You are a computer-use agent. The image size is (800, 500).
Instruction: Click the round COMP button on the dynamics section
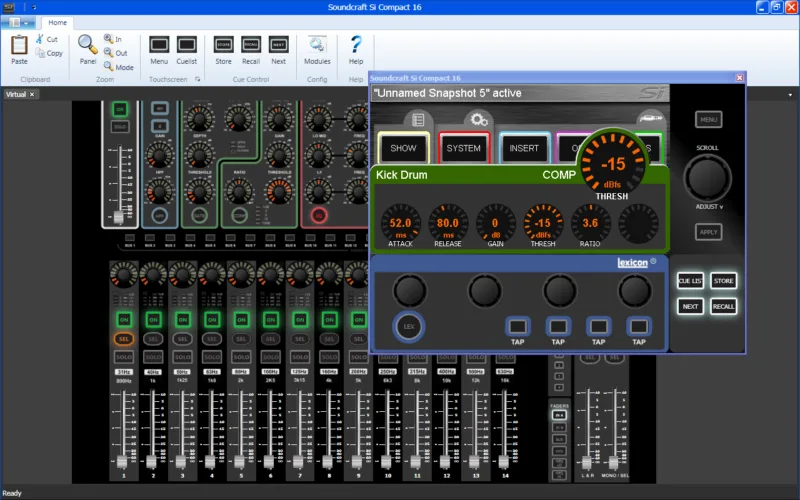click(239, 216)
